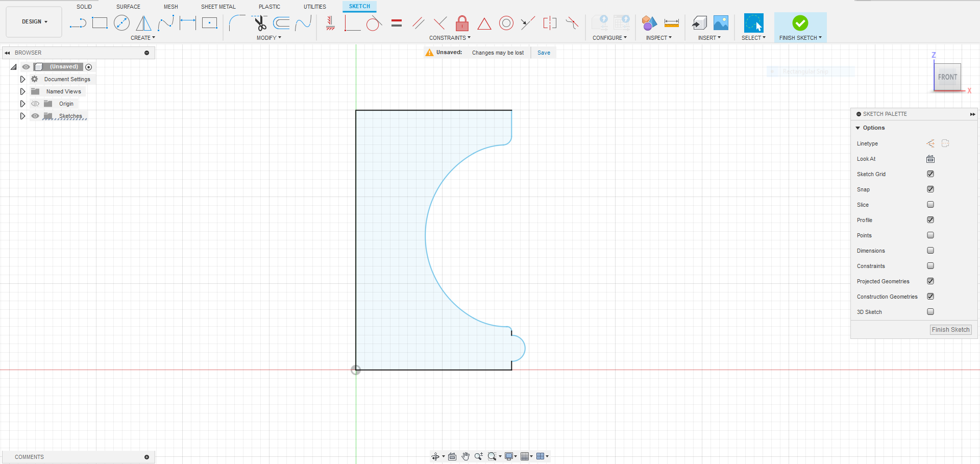The width and height of the screenshot is (980, 464).
Task: Select the Line tool in Create
Action: point(78,23)
